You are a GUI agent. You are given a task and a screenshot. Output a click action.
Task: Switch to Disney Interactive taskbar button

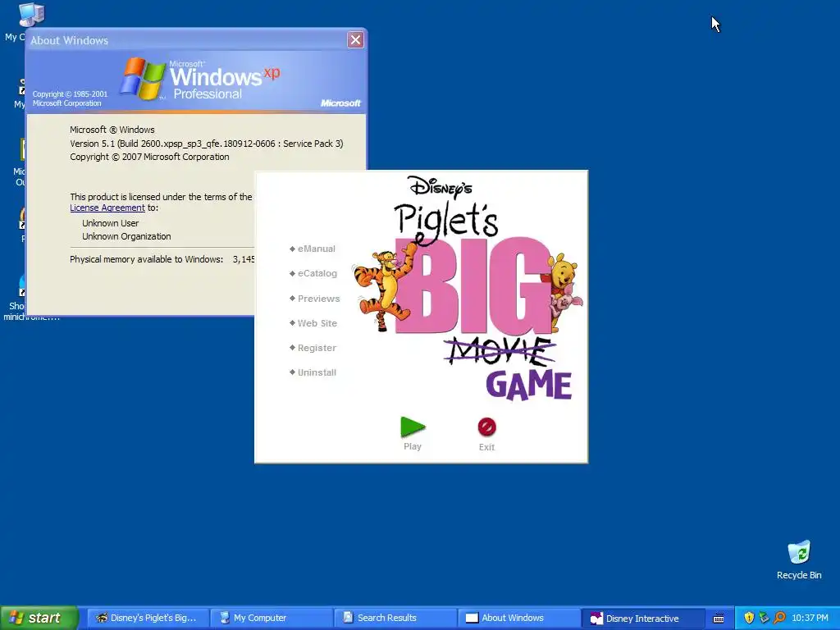[642, 618]
